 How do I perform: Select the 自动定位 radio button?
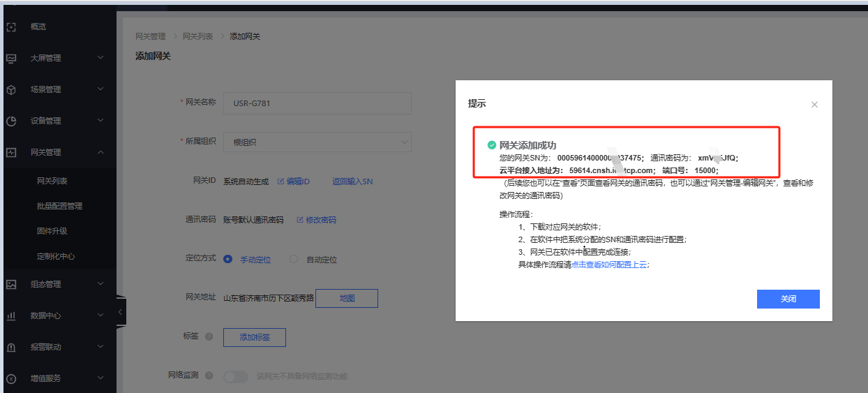tap(294, 260)
